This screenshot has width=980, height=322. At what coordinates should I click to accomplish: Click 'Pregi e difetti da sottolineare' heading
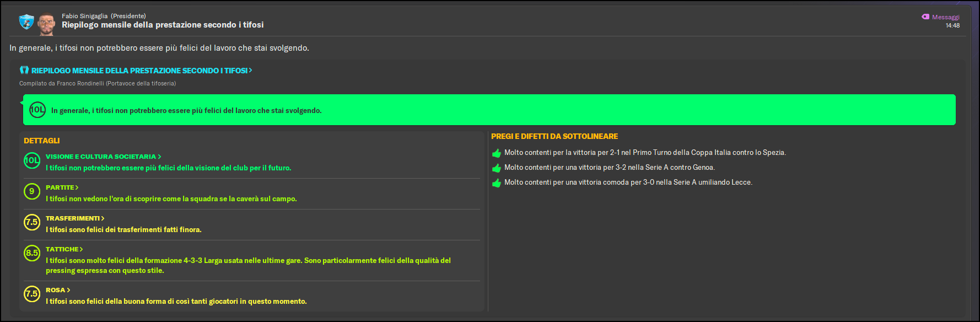(x=554, y=136)
